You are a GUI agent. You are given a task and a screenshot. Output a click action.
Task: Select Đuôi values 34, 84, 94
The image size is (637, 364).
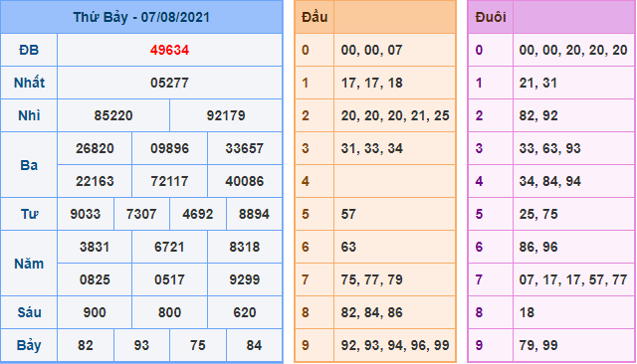549,181
